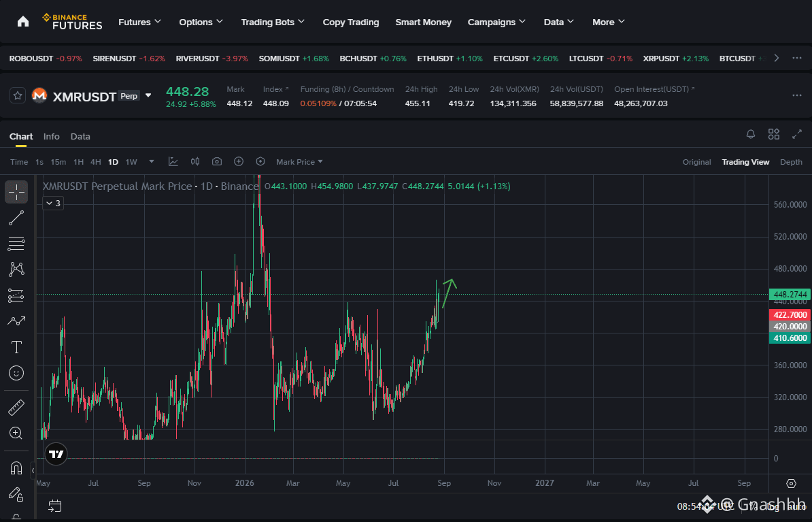Open the chart layout grid icon
812x522 pixels.
[774, 134]
